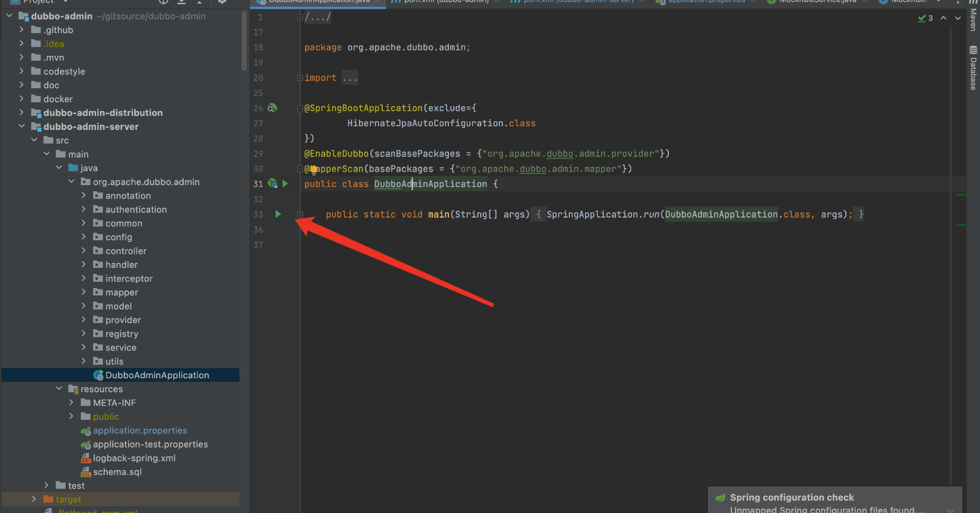The height and width of the screenshot is (513, 980).
Task: Open schema.sql in the resources folder
Action: point(117,472)
